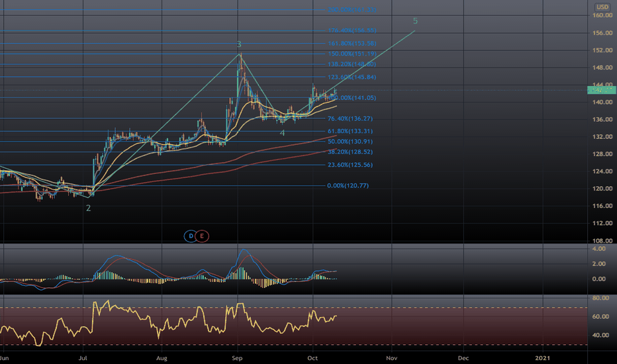This screenshot has height=364, width=617.
Task: Click the 124.00 price scale value
Action: click(602, 171)
